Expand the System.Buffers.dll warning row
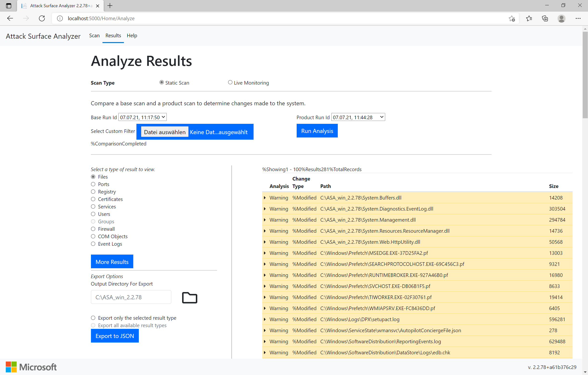 (265, 198)
